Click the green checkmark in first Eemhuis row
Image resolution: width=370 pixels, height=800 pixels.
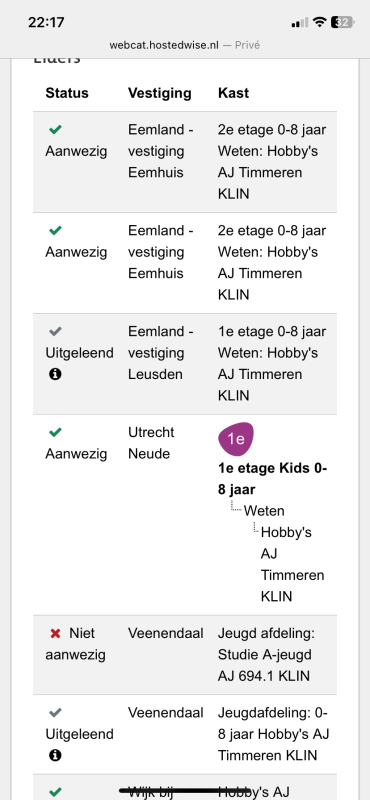pos(55,130)
